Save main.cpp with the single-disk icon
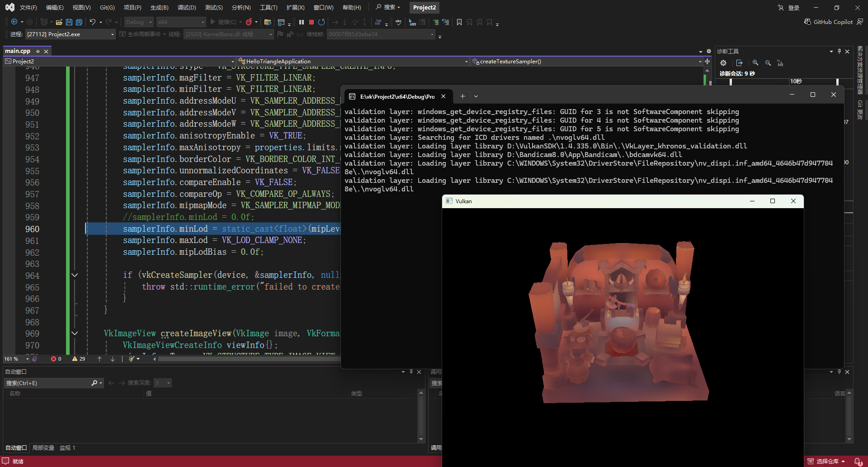 tap(69, 22)
